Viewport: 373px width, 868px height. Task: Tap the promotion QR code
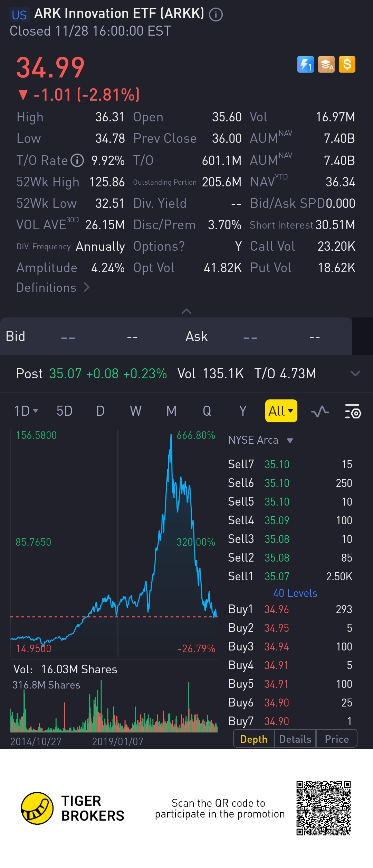tap(324, 808)
